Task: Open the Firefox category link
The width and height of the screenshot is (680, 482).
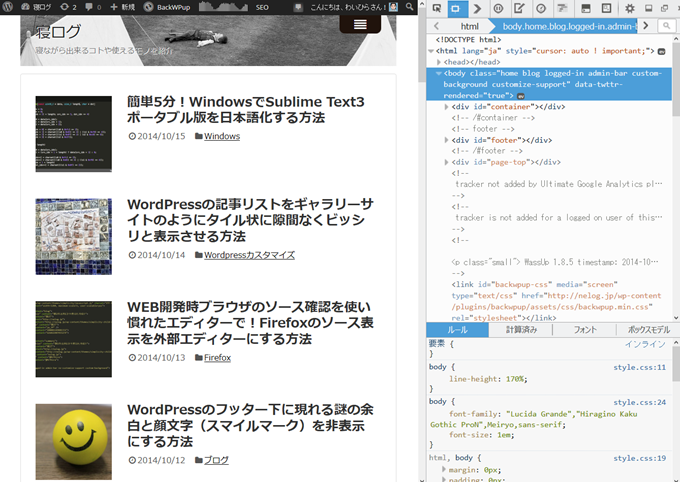Action: (217, 357)
